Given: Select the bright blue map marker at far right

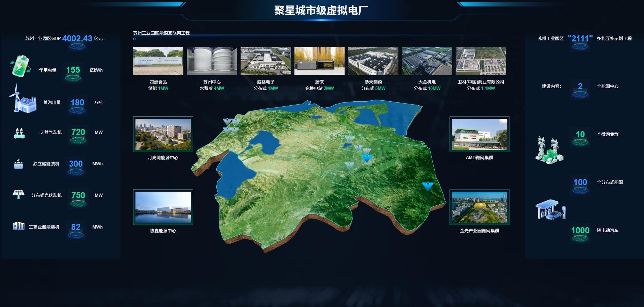Looking at the screenshot, I should tap(428, 186).
